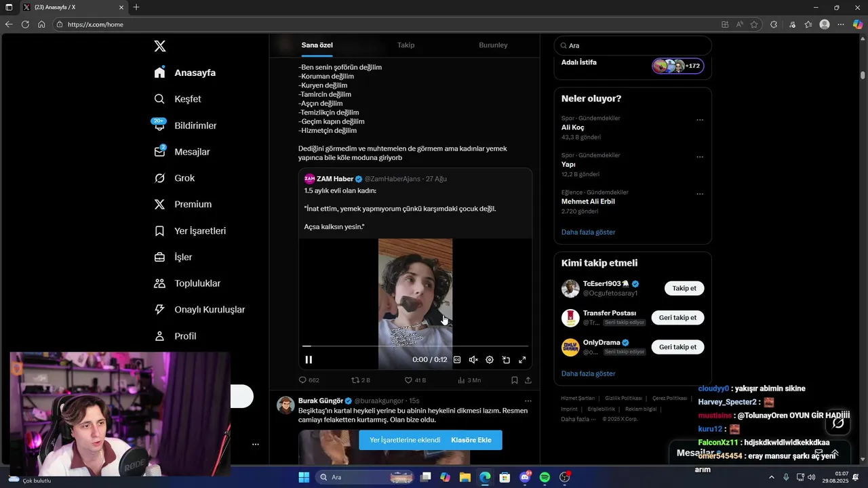
Task: Follow back Transfer Postası
Action: coord(677,317)
